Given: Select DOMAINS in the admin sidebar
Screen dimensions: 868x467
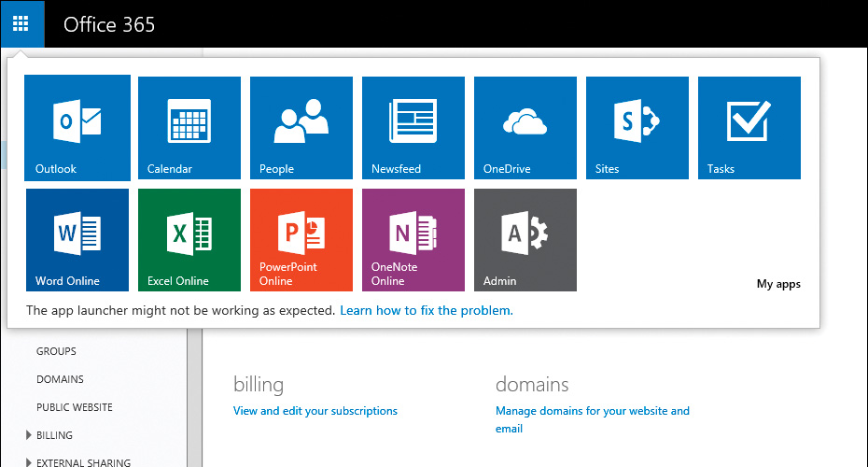Looking at the screenshot, I should pyautogui.click(x=60, y=379).
